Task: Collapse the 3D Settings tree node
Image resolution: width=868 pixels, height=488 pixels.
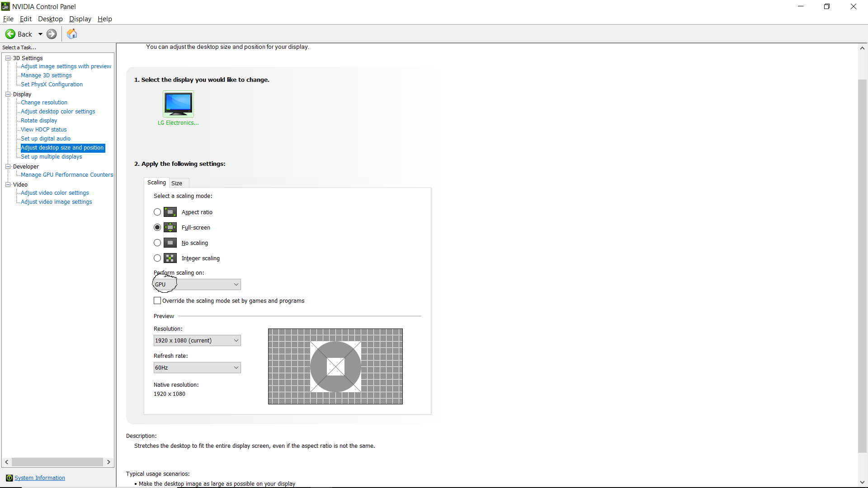Action: click(8, 58)
